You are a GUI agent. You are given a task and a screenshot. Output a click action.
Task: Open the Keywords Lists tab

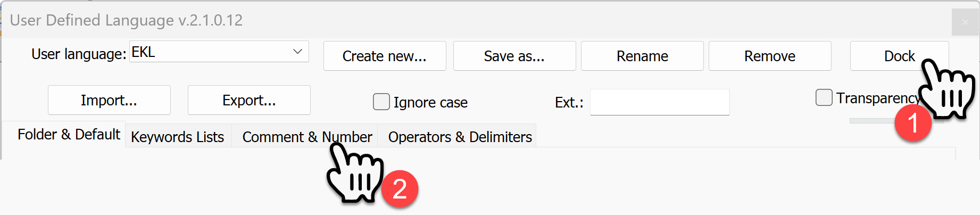coord(178,137)
